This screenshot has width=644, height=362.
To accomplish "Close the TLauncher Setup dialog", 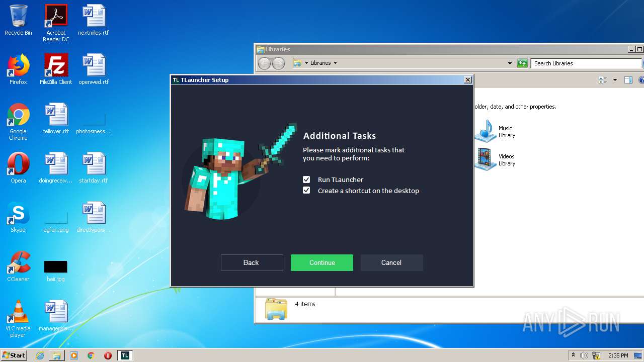I will coord(467,79).
